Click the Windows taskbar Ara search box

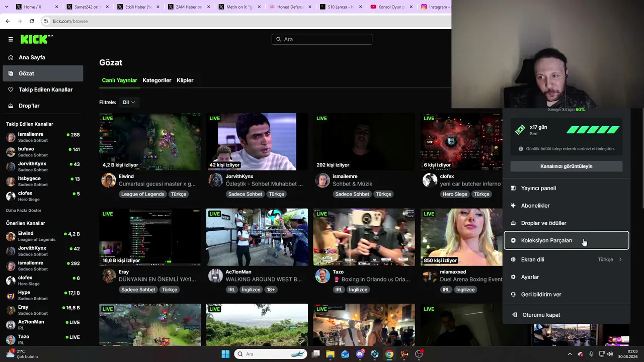(x=271, y=354)
